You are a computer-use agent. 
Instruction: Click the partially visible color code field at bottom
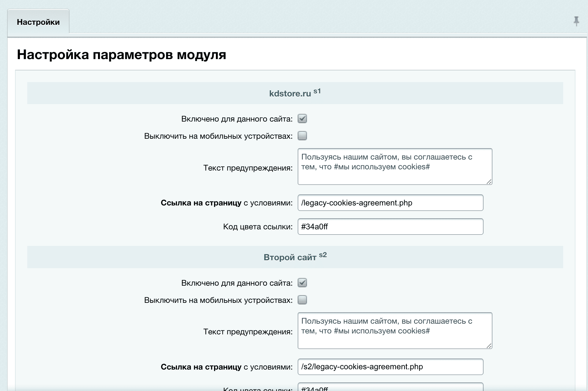coord(390,387)
